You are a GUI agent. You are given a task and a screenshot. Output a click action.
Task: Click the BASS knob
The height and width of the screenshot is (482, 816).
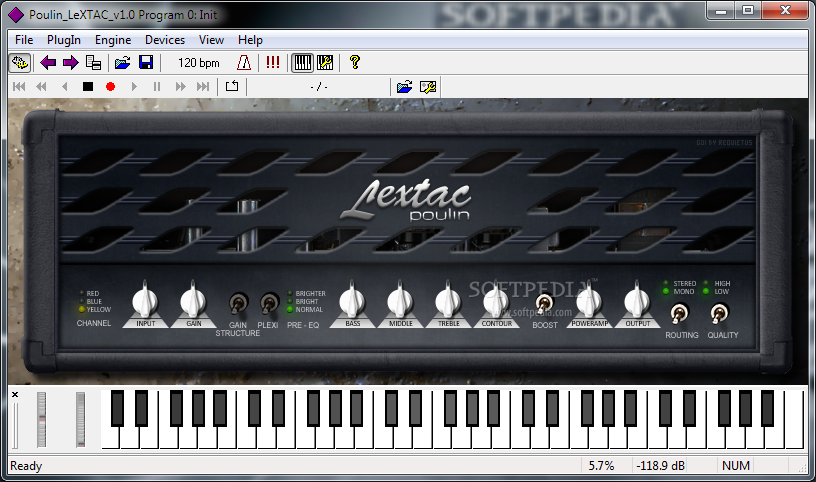[x=352, y=299]
